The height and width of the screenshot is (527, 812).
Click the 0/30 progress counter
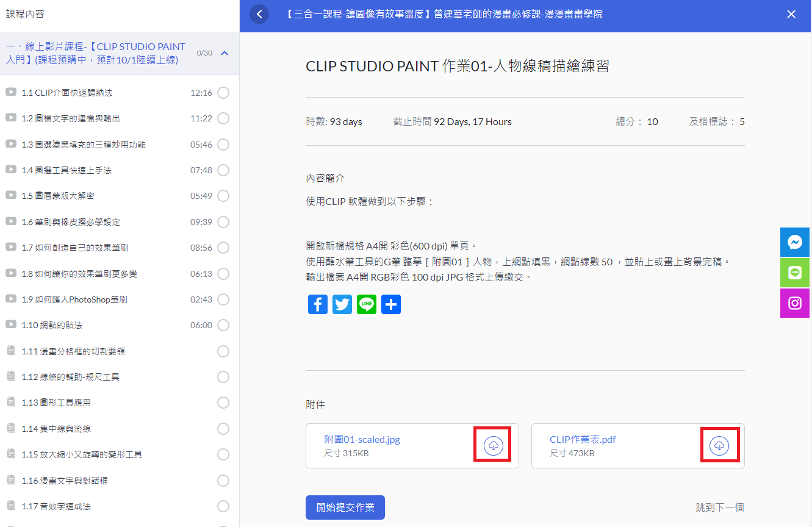[204, 53]
